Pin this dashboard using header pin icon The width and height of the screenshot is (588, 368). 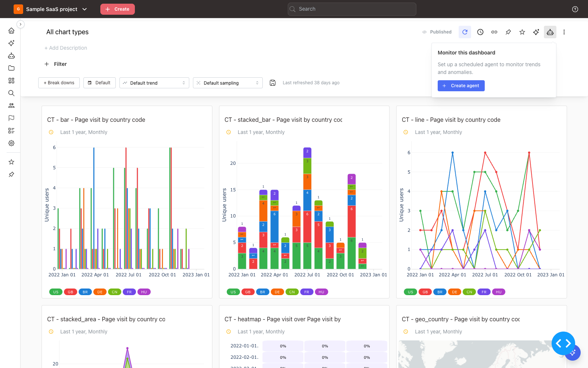(x=508, y=32)
